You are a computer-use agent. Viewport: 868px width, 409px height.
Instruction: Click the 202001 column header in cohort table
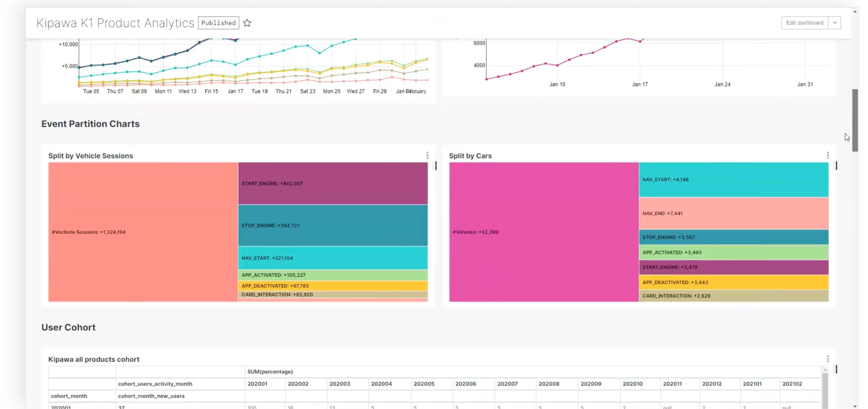(x=257, y=384)
